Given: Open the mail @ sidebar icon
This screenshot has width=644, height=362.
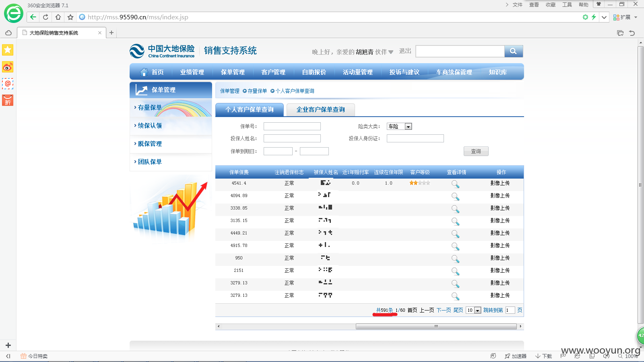Looking at the screenshot, I should [x=8, y=84].
